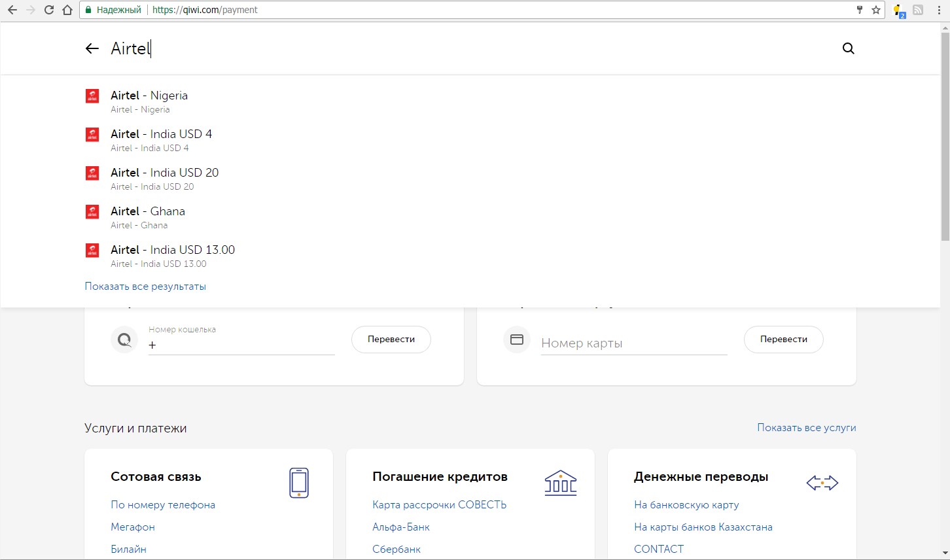Click the Номер карты input field
This screenshot has height=560, width=950.
coord(633,343)
